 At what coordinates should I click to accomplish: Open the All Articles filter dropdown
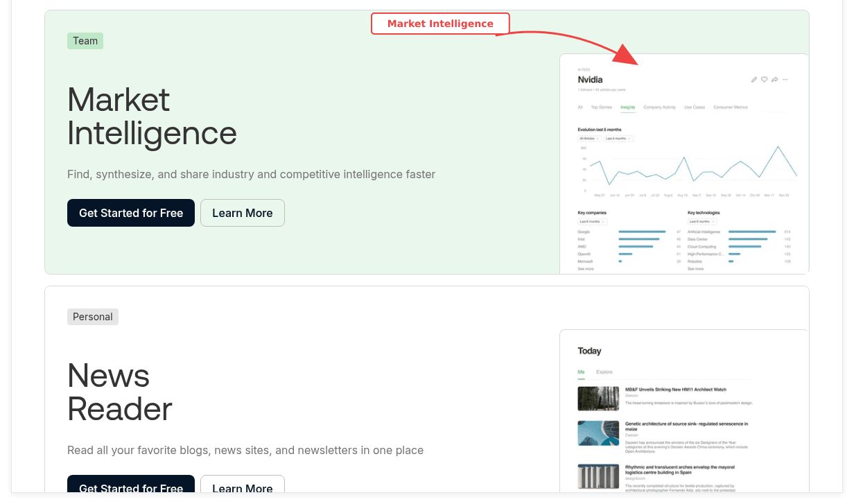(x=589, y=139)
